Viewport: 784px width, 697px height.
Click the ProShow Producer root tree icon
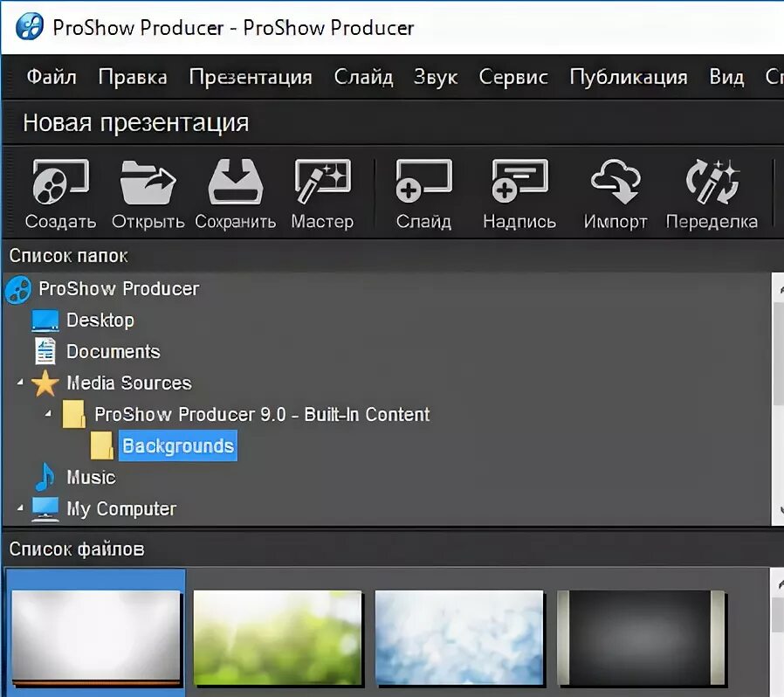18,290
